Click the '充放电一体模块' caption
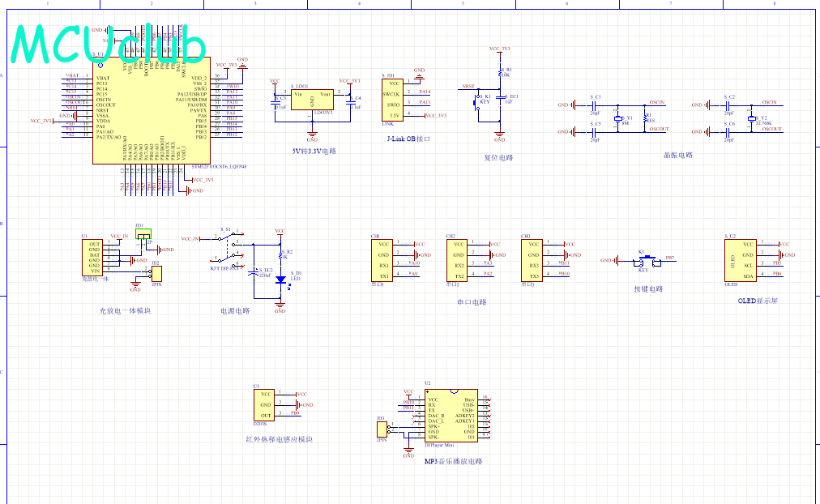This screenshot has height=504, width=820. (125, 311)
